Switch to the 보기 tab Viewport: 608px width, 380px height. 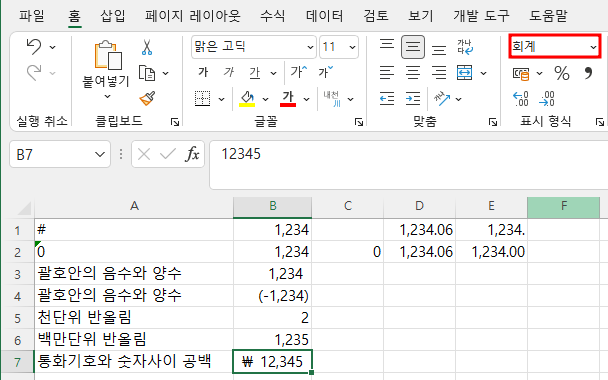coord(420,16)
